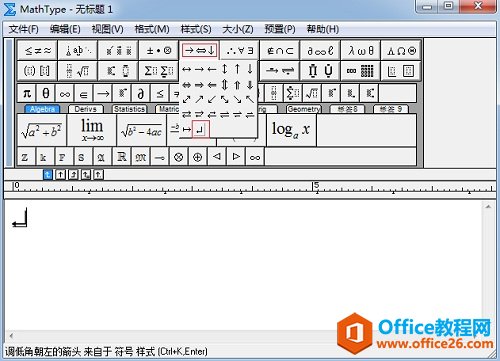Insert the single down arrow in popup
Screen dimensions: 500x361
point(250,70)
